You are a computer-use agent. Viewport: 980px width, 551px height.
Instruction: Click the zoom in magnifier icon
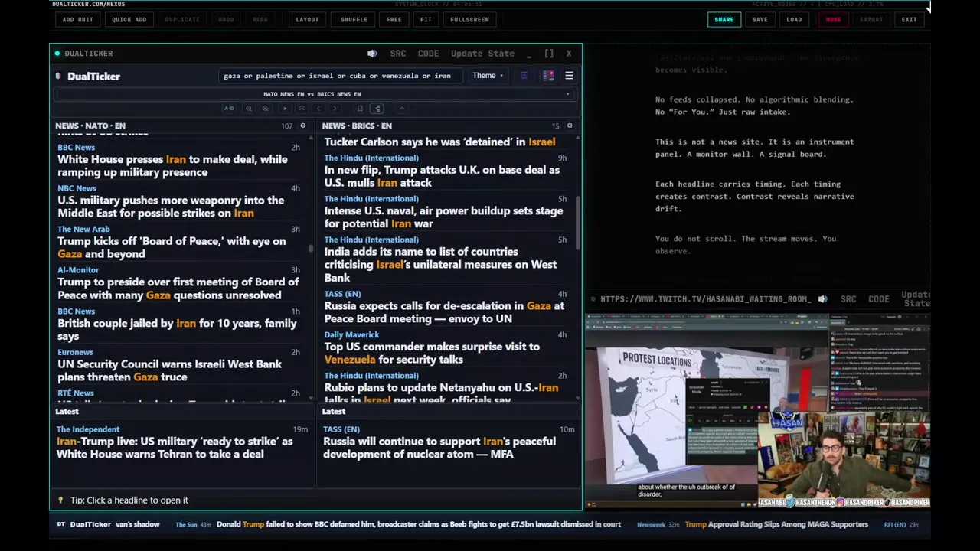pos(266,109)
